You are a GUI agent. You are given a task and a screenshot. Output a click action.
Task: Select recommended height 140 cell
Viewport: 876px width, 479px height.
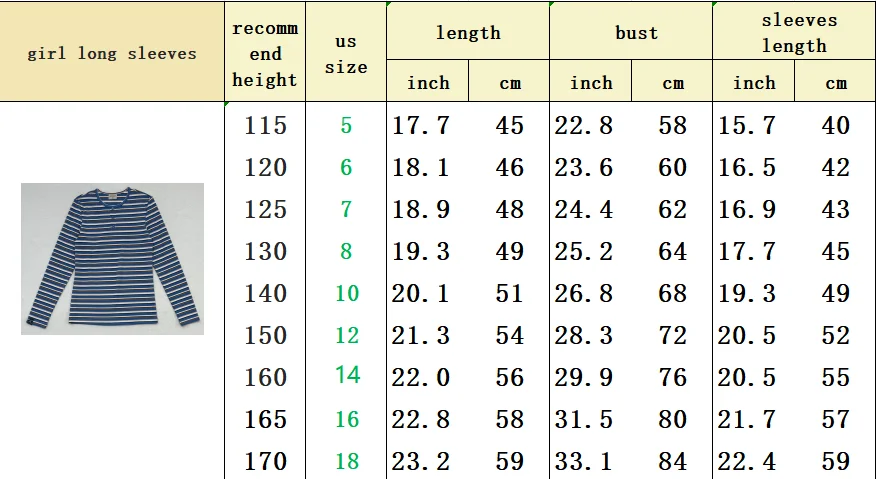(x=265, y=293)
